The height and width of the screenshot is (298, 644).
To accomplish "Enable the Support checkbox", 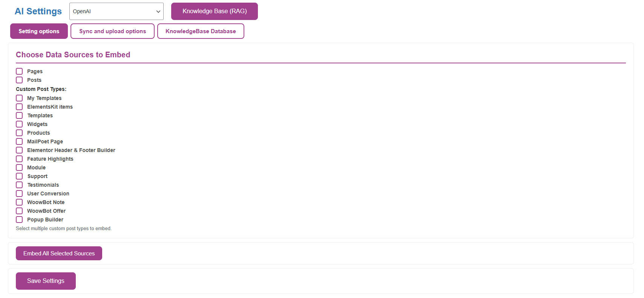I will point(19,176).
